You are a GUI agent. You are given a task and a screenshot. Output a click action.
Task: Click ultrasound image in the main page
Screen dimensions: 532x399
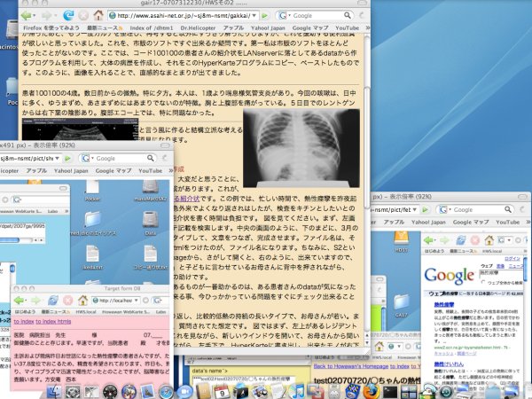coord(80,129)
